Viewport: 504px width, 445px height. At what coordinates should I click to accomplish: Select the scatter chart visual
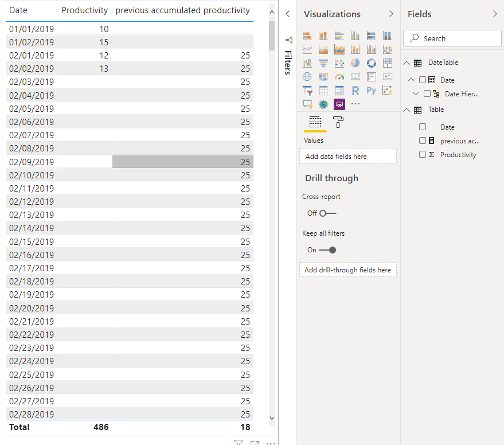click(x=339, y=63)
